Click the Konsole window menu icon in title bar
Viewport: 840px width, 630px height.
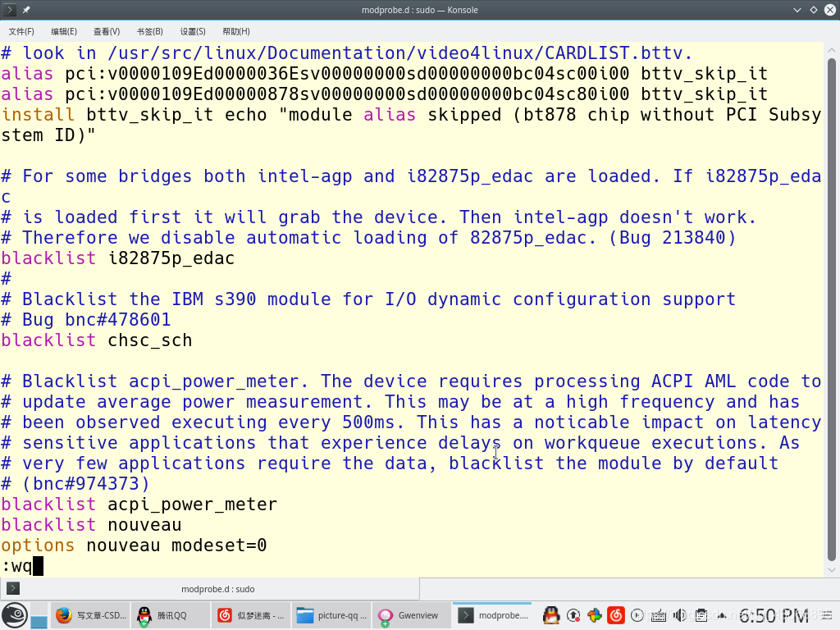pos(10,10)
